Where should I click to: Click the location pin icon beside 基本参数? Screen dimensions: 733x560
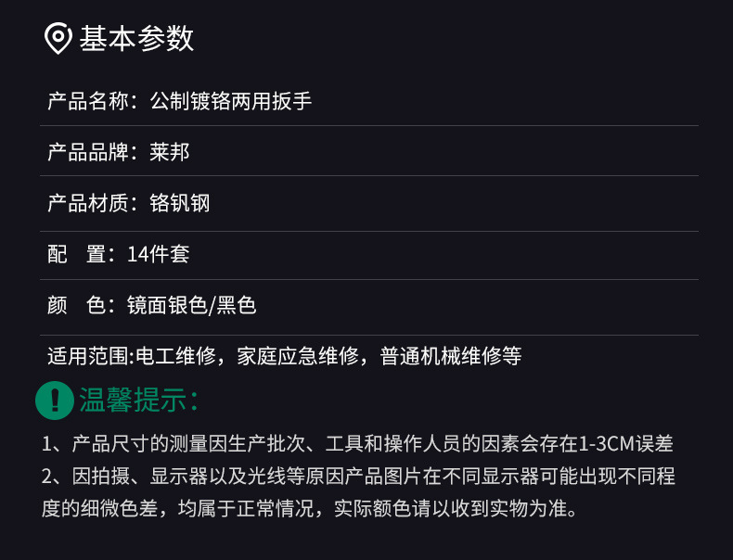point(58,39)
